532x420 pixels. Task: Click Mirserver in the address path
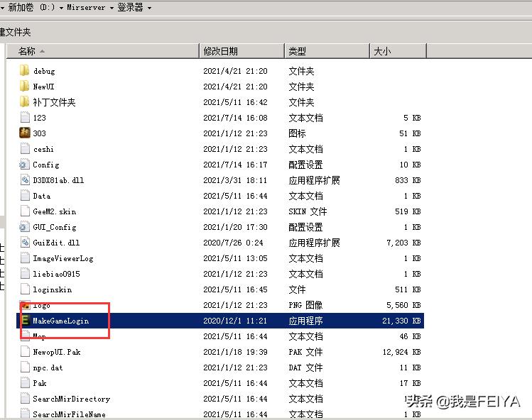[x=86, y=7]
